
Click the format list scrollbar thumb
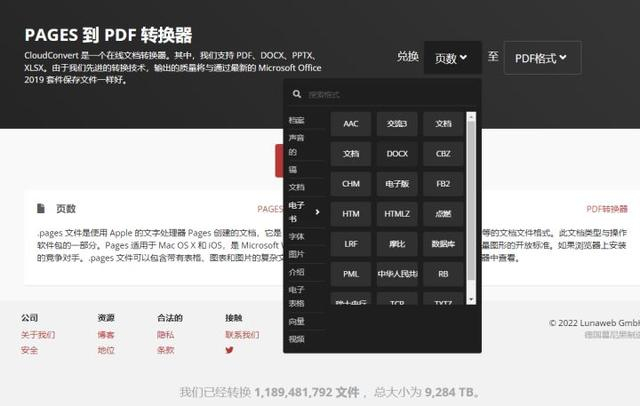tap(471, 201)
